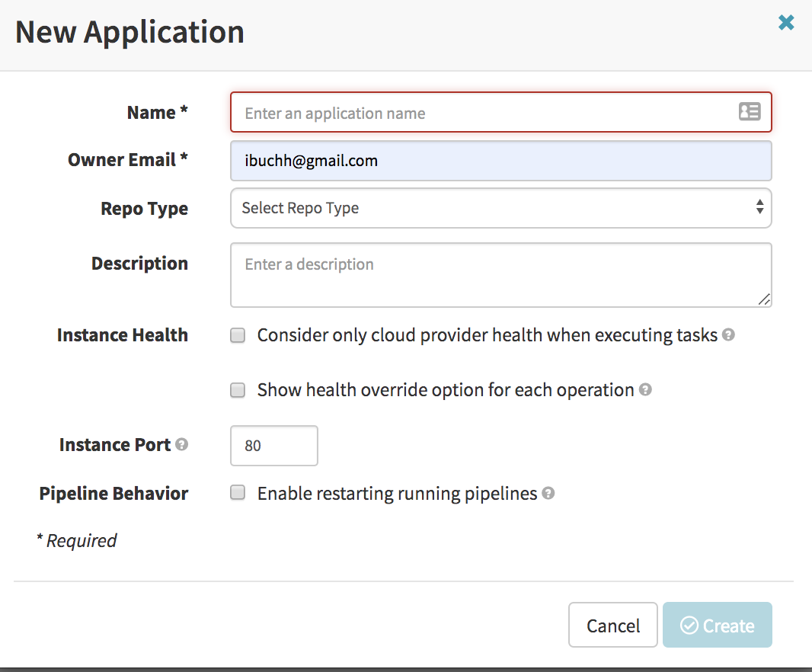Click the contact card icon in Name field

(x=750, y=111)
